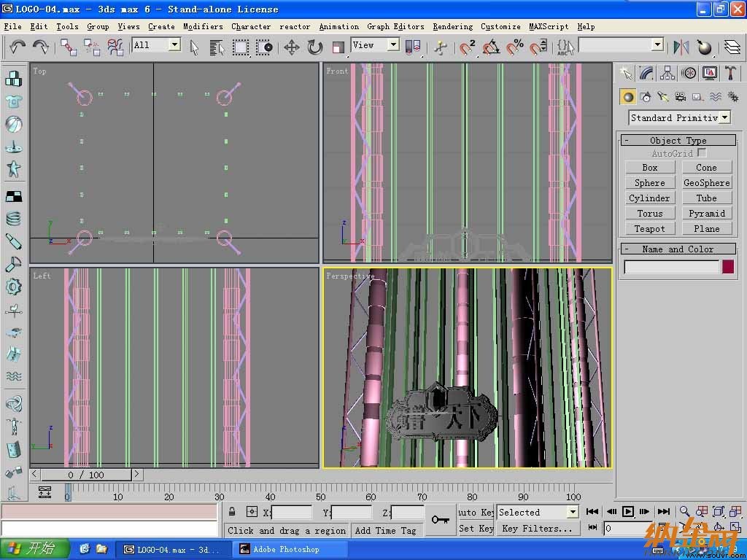Switch to the Modify command panel tab

646,73
